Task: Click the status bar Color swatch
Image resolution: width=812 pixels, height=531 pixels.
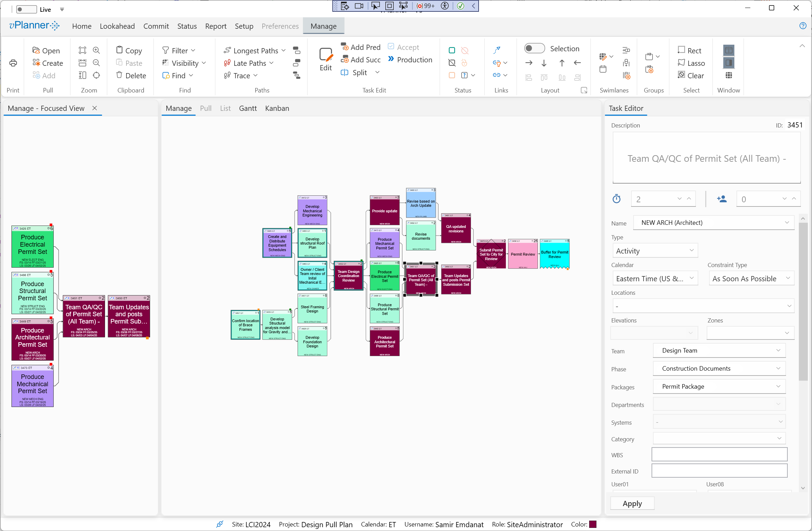Action: tap(593, 524)
